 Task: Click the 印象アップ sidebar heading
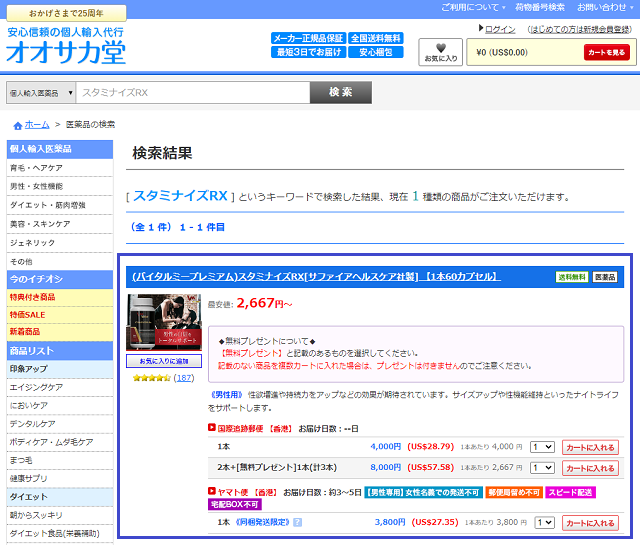tap(60, 369)
